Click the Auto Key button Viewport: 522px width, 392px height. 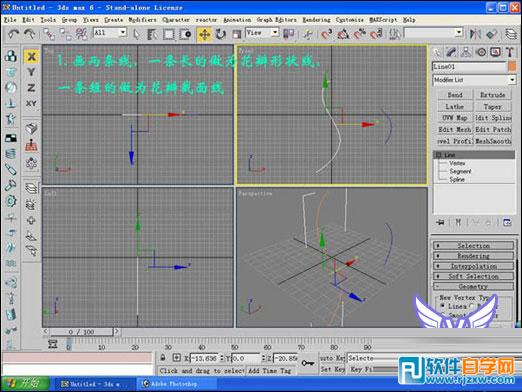click(332, 358)
